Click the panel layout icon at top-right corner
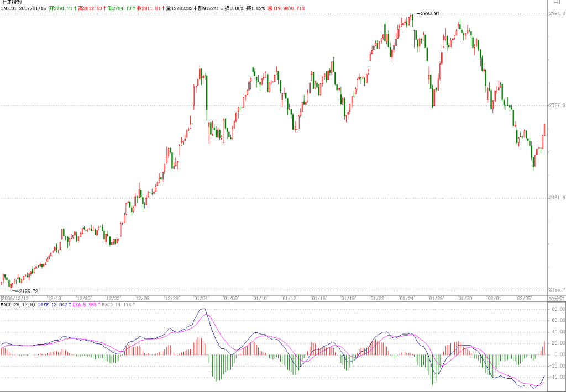The width and height of the screenshot is (566, 392). 556,2
